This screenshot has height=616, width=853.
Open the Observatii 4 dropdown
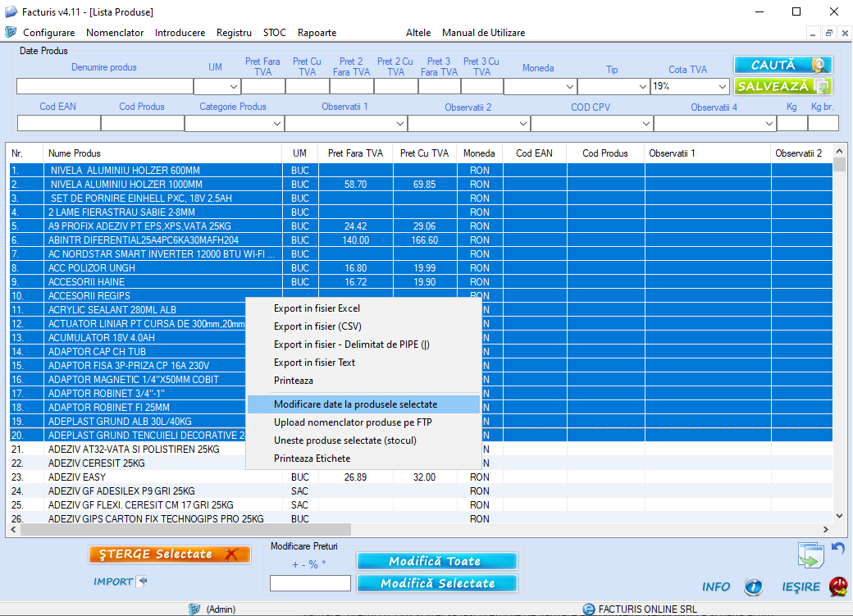769,124
